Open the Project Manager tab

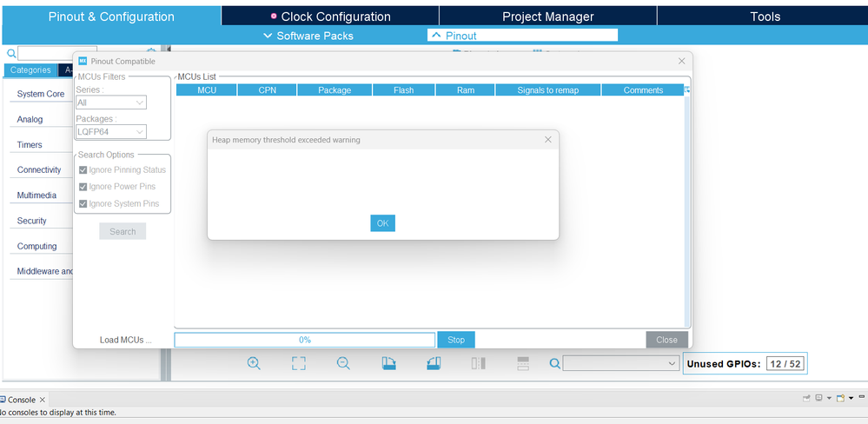tap(548, 17)
